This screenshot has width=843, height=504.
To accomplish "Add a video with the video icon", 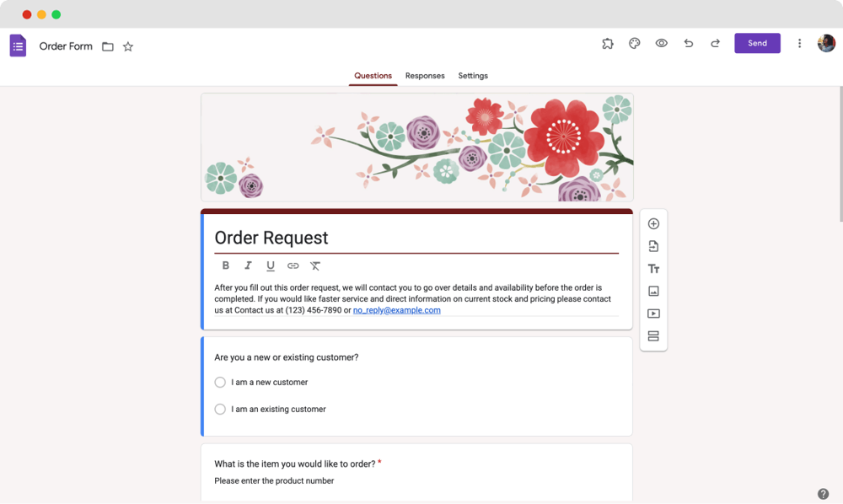I will [x=653, y=313].
